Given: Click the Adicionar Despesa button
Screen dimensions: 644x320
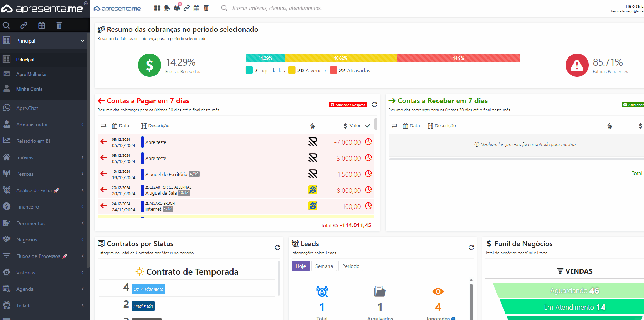Looking at the screenshot, I should [x=348, y=105].
